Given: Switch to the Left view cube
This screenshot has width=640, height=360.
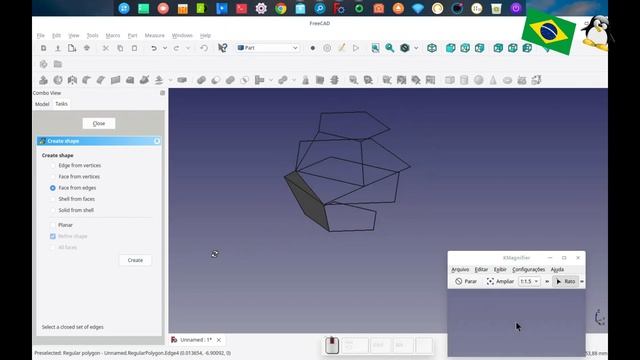Looking at the screenshot, I should point(527,48).
